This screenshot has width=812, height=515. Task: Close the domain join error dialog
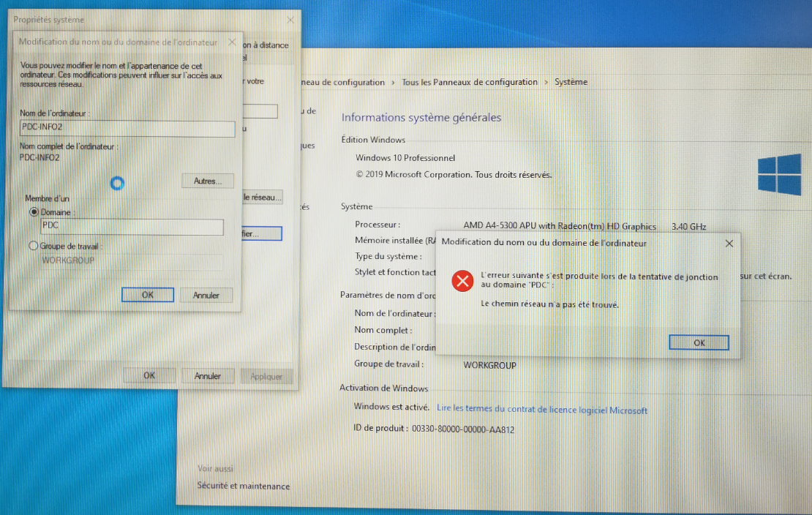[729, 244]
